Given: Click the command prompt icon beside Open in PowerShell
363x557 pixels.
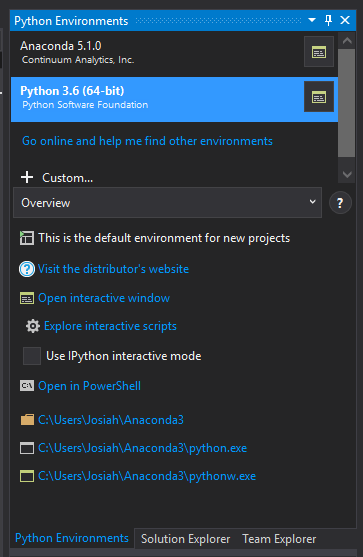Looking at the screenshot, I should pyautogui.click(x=27, y=385).
